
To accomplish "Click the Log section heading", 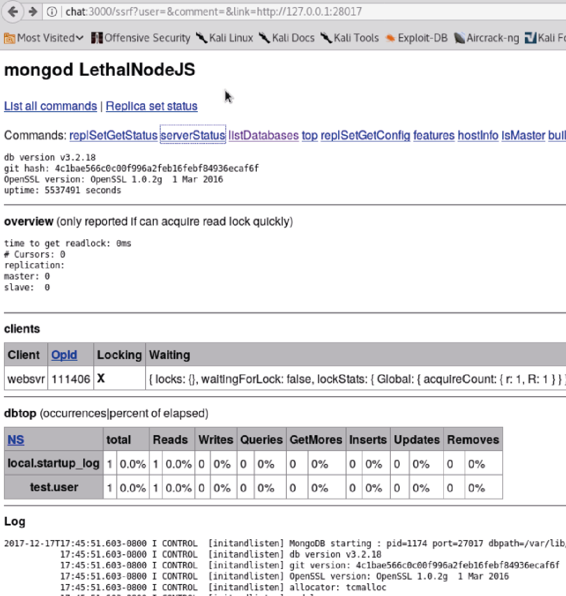I will (15, 522).
